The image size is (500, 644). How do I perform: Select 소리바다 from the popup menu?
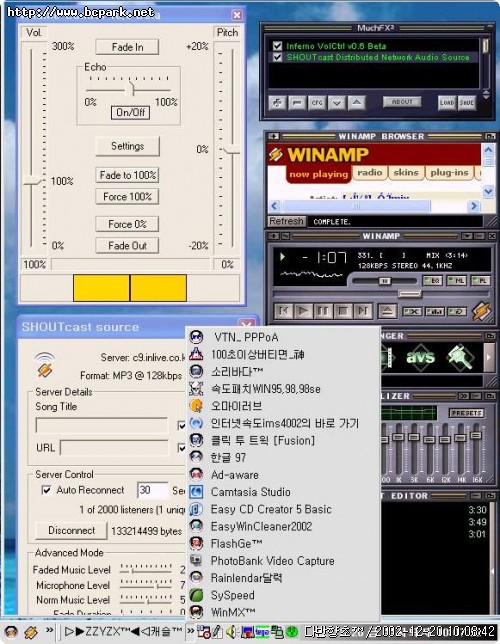(283, 372)
